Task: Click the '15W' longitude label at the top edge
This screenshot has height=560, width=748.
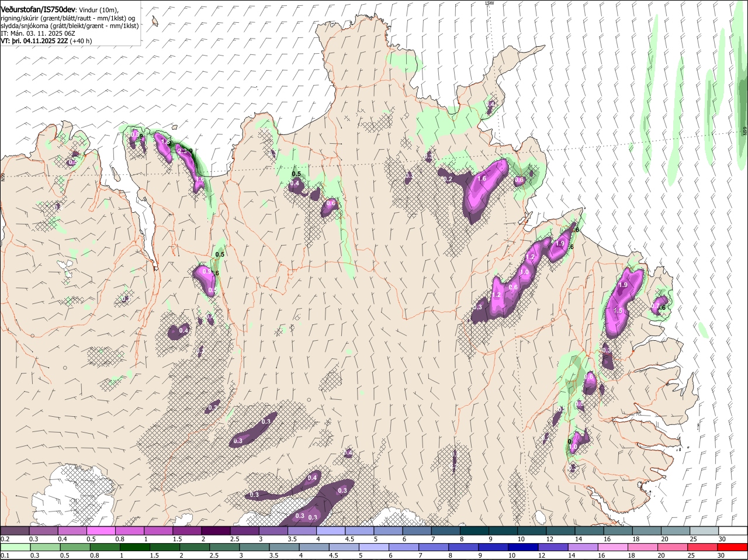Action: (x=489, y=3)
